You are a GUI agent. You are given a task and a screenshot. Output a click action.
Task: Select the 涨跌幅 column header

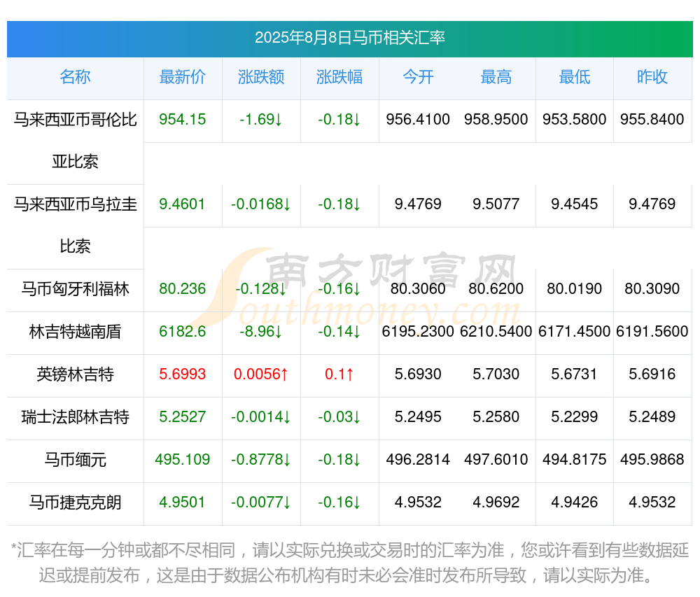point(339,77)
